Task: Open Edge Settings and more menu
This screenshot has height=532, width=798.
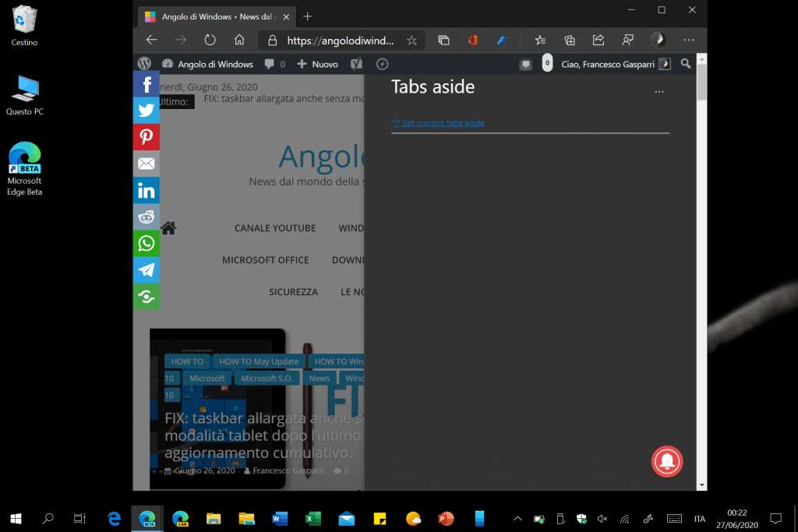Action: pos(689,41)
